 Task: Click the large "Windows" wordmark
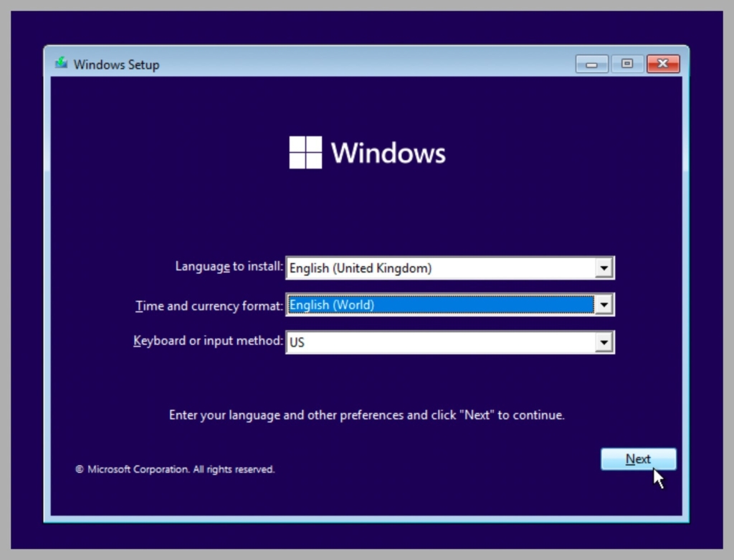388,153
